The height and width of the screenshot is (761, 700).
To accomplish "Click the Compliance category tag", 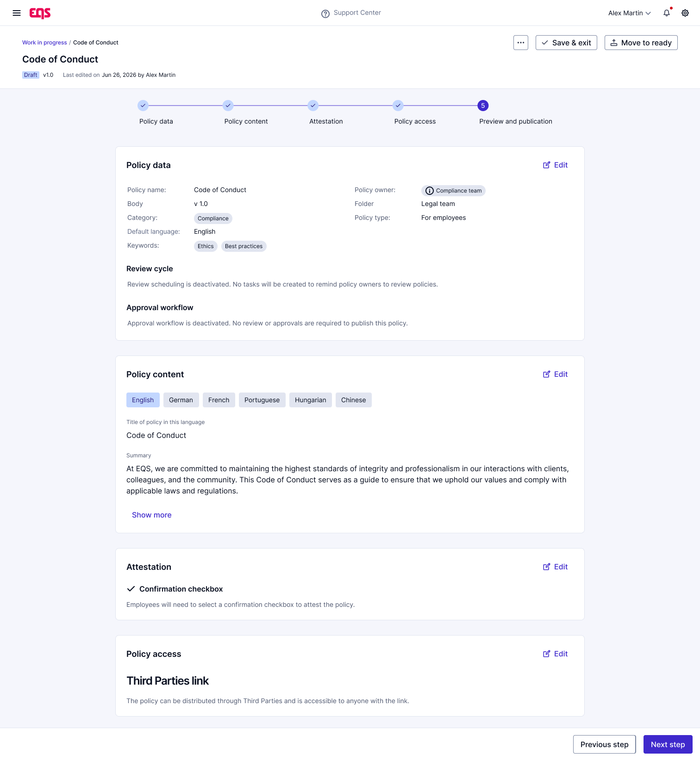I will (213, 218).
